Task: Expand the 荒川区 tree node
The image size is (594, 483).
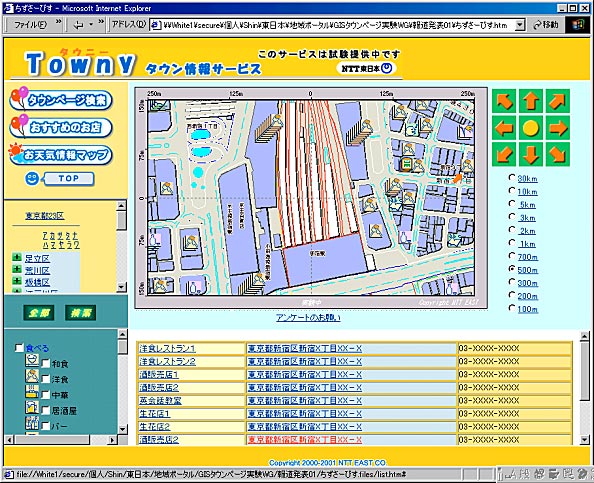Action: click(17, 269)
